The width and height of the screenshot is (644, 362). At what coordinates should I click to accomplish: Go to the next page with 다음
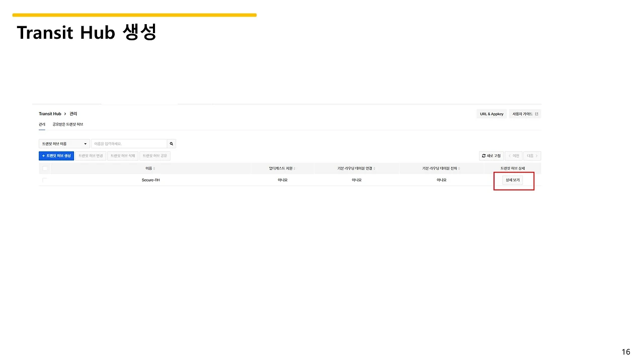[x=532, y=156]
